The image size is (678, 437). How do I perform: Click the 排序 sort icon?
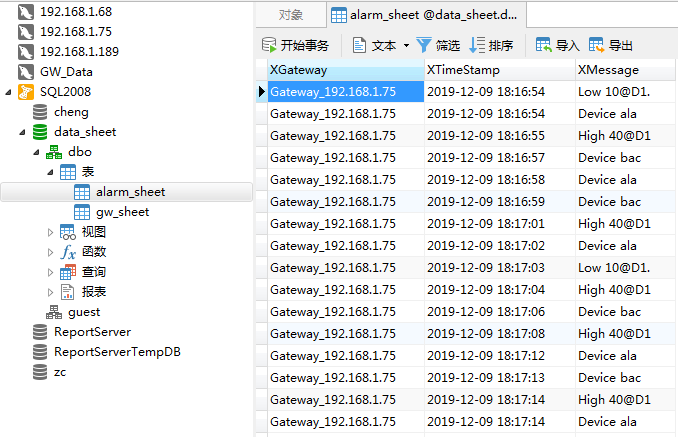[x=477, y=45]
